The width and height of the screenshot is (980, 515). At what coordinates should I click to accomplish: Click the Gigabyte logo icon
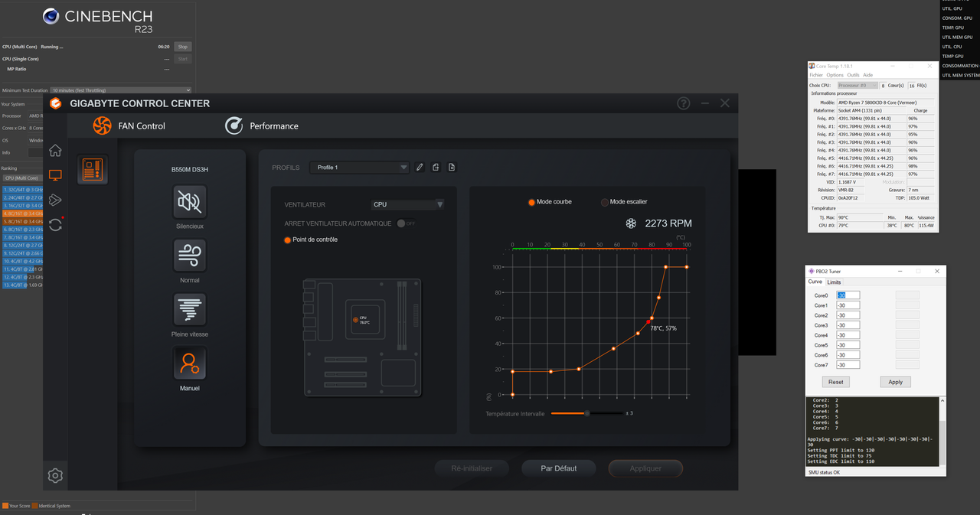55,103
